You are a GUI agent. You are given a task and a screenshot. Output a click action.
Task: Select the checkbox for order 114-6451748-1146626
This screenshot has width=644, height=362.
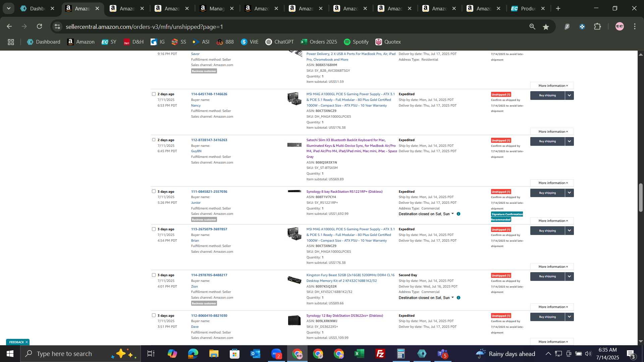(x=154, y=94)
